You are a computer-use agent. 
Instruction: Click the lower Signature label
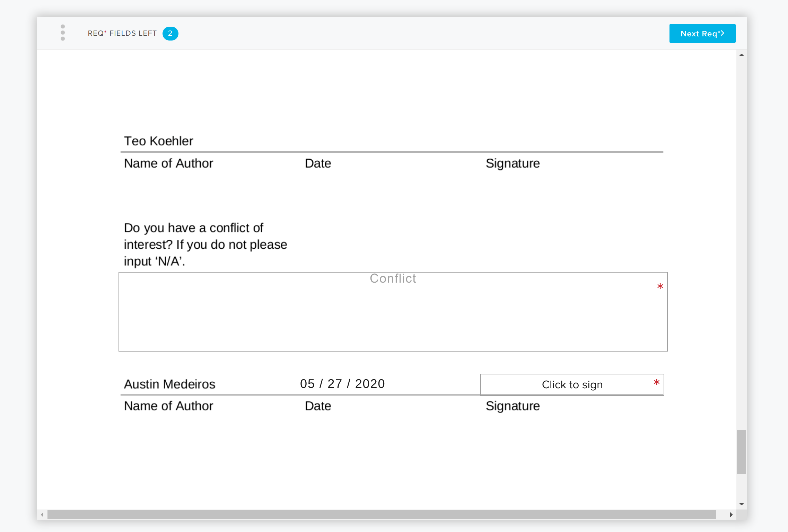513,406
